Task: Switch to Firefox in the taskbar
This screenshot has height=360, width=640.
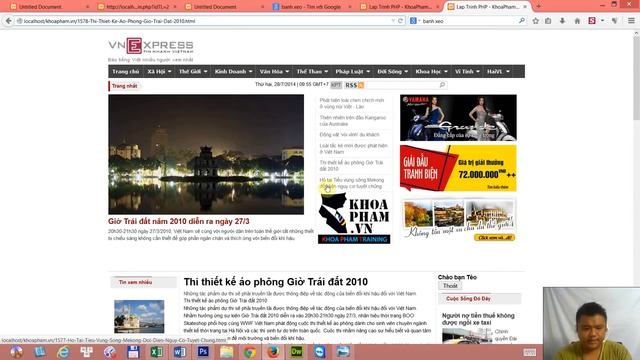Action: coord(273,352)
